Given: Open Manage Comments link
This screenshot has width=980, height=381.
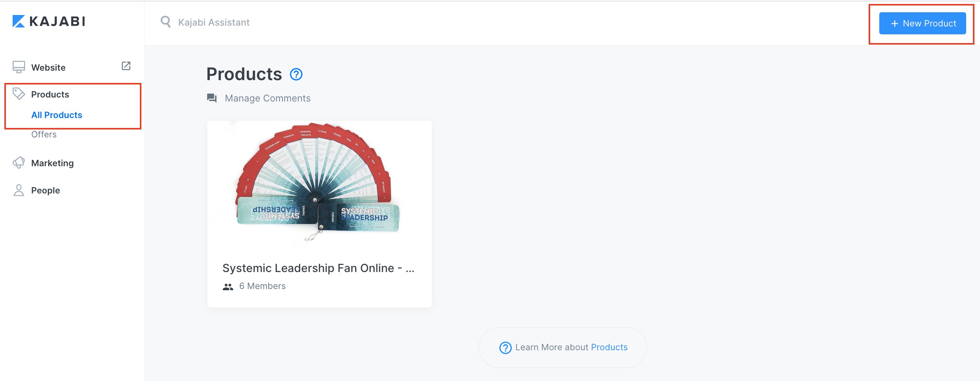Looking at the screenshot, I should tap(267, 98).
